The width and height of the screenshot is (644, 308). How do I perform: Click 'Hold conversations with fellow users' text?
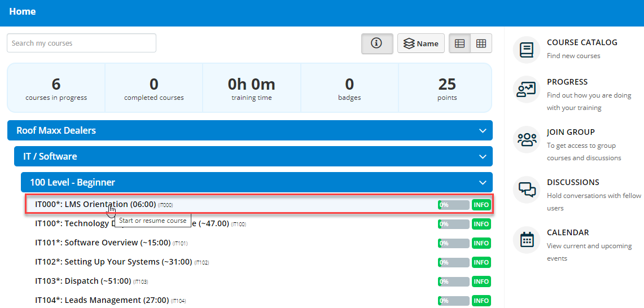594,201
